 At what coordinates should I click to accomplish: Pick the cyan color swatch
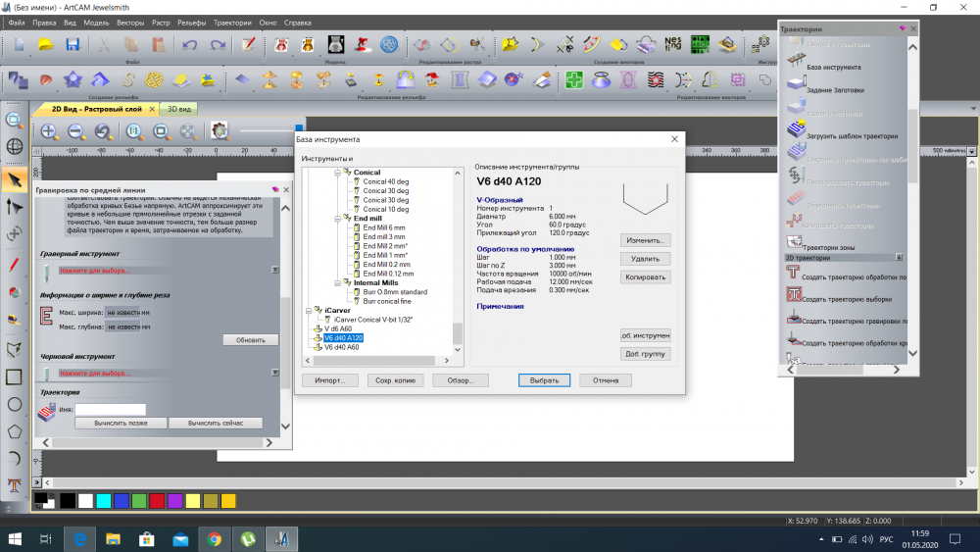(x=103, y=501)
